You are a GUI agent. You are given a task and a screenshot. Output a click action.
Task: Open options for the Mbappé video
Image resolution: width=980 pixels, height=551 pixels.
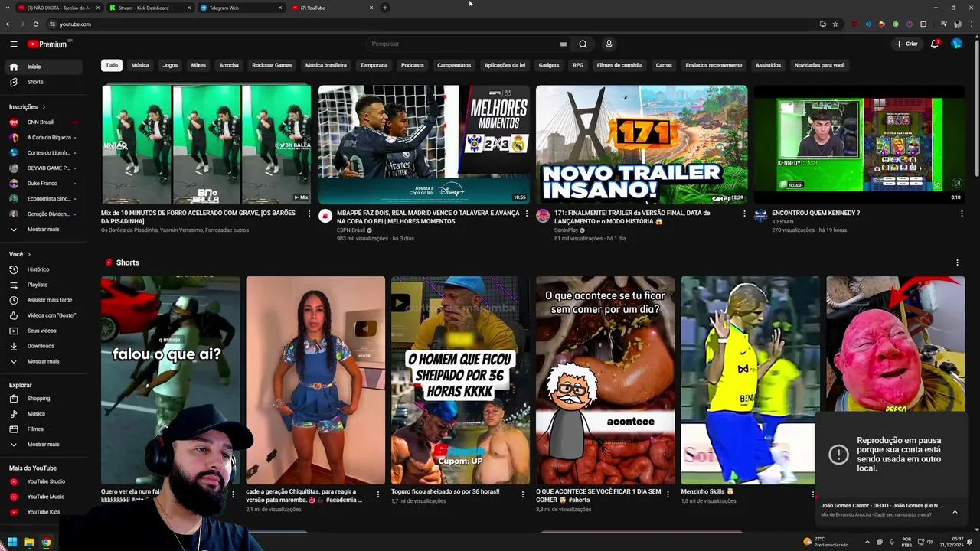(x=527, y=214)
